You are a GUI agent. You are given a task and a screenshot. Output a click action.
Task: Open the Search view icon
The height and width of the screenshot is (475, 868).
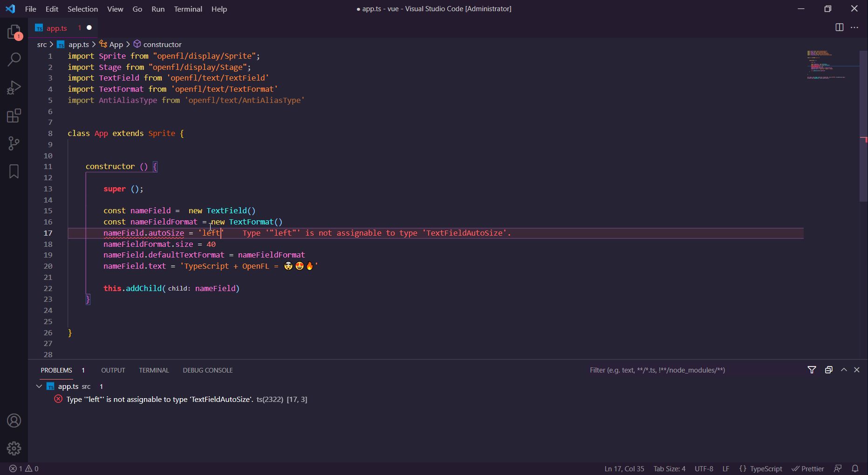14,60
